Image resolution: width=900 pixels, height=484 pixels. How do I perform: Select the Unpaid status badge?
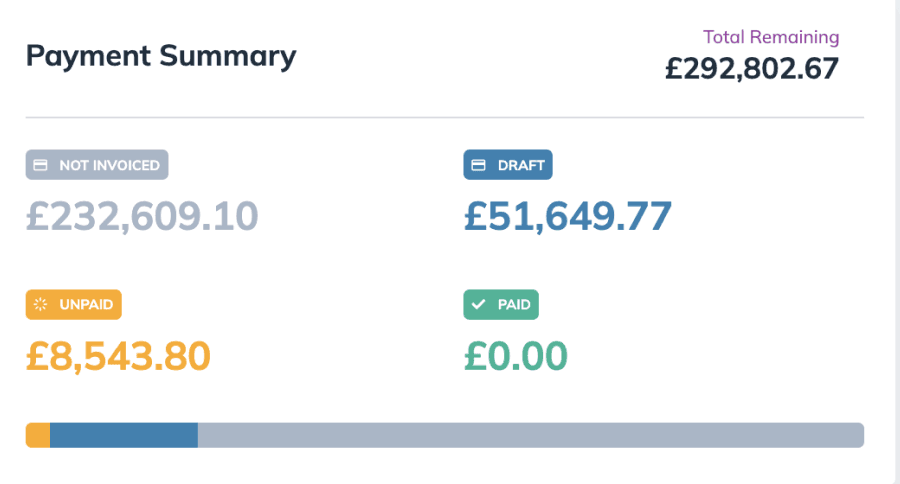point(74,305)
